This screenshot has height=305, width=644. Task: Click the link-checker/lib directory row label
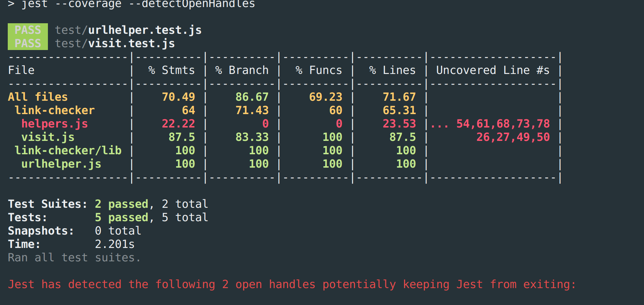tap(68, 150)
